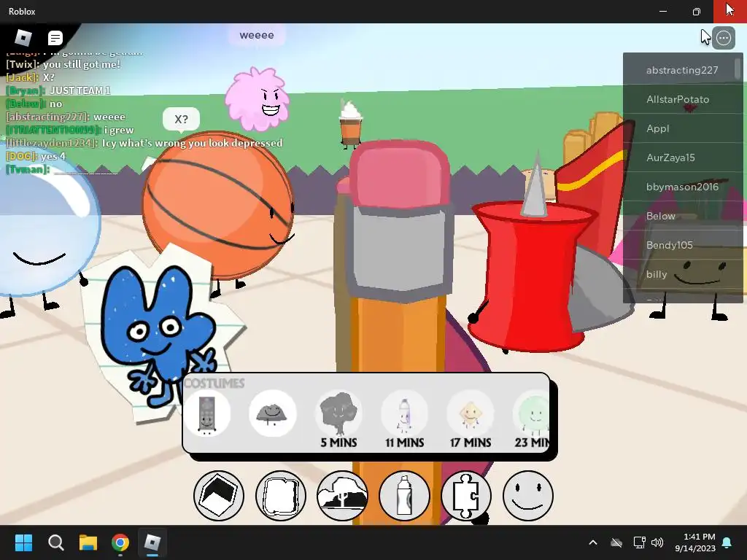Screen dimensions: 747x560
Task: Toggle the chat window icon
Action: [x=55, y=38]
